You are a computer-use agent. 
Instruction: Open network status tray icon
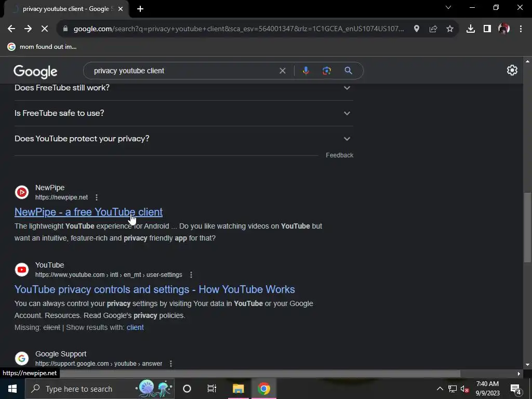(453, 389)
